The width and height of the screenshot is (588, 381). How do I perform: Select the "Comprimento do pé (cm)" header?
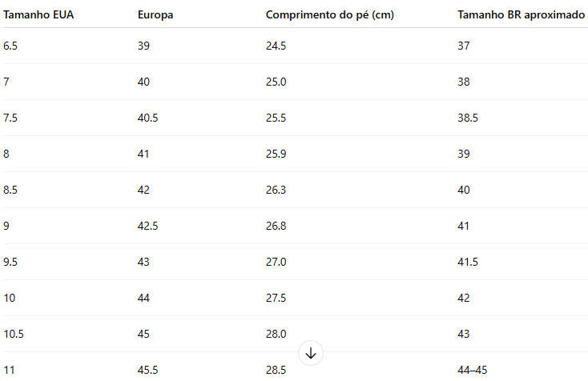tap(329, 15)
